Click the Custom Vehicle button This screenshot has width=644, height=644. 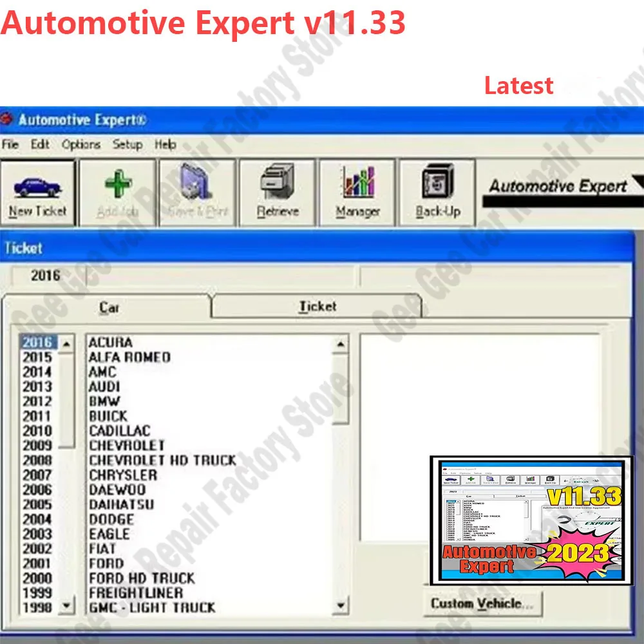coord(480,604)
